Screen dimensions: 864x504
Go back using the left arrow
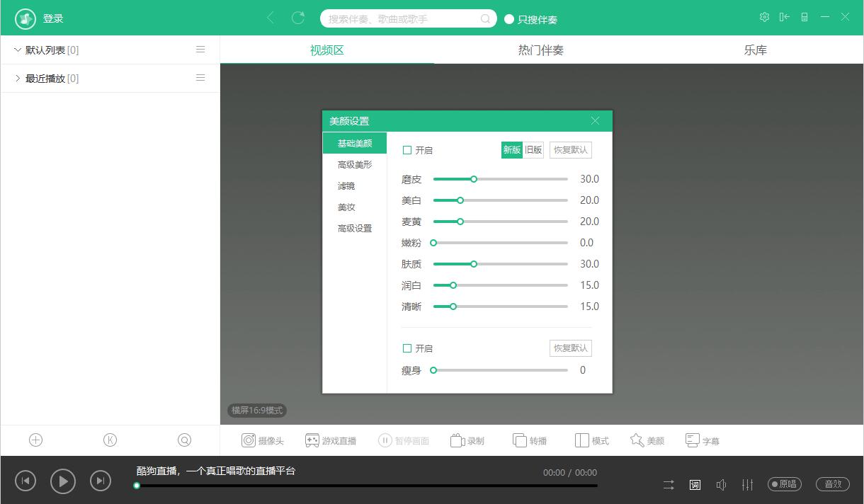coord(271,18)
